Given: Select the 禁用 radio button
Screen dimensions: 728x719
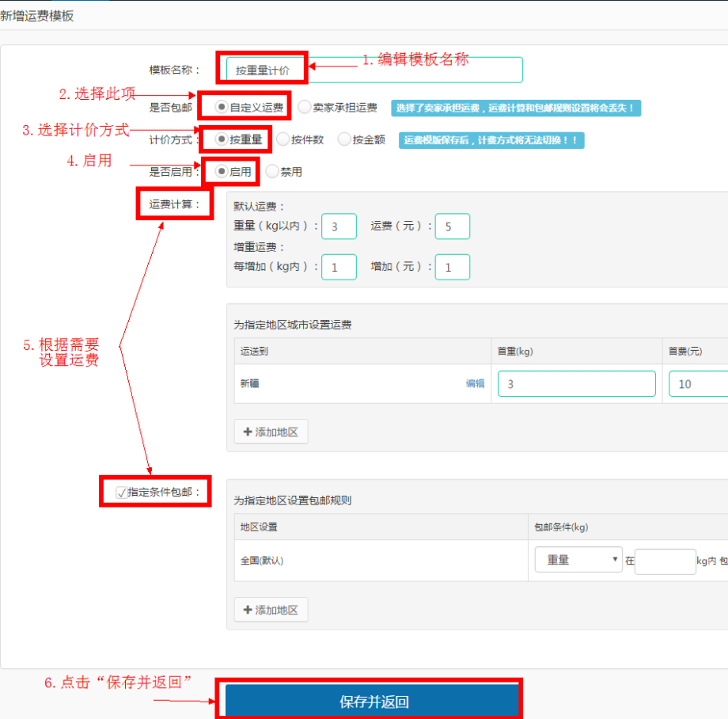Looking at the screenshot, I should 271,171.
